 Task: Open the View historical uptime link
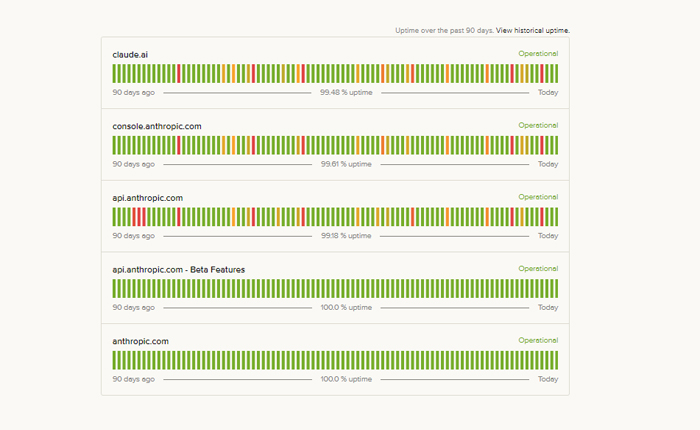click(533, 31)
